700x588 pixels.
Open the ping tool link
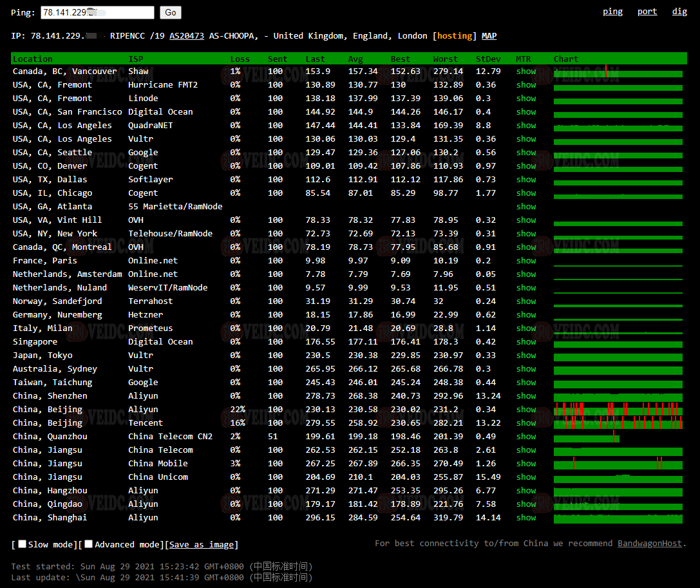pos(612,12)
